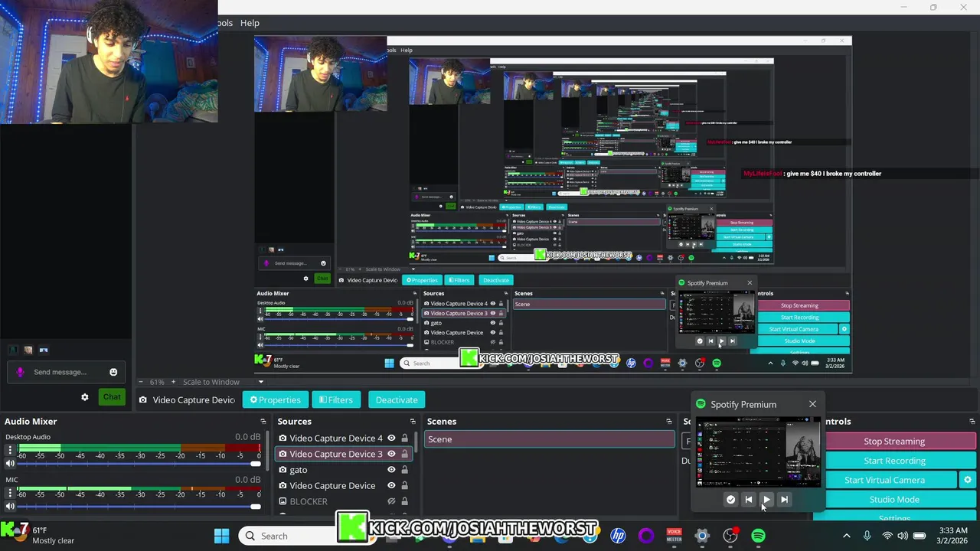Click Start Virtual Camera
Screen dimensions: 980x551
coord(884,480)
